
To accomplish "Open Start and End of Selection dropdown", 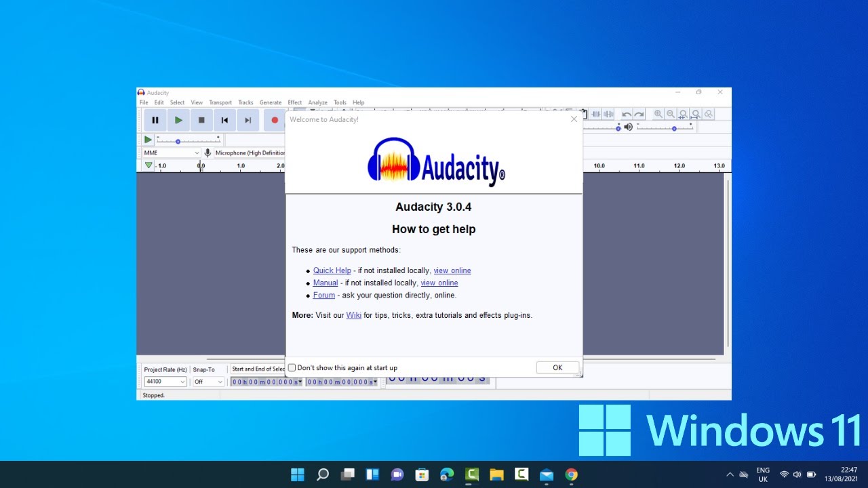I will click(258, 369).
